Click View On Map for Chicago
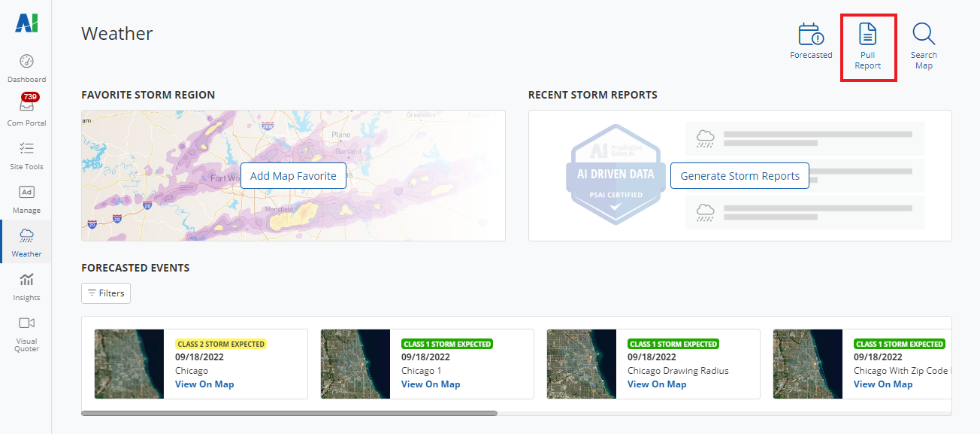 [x=204, y=384]
